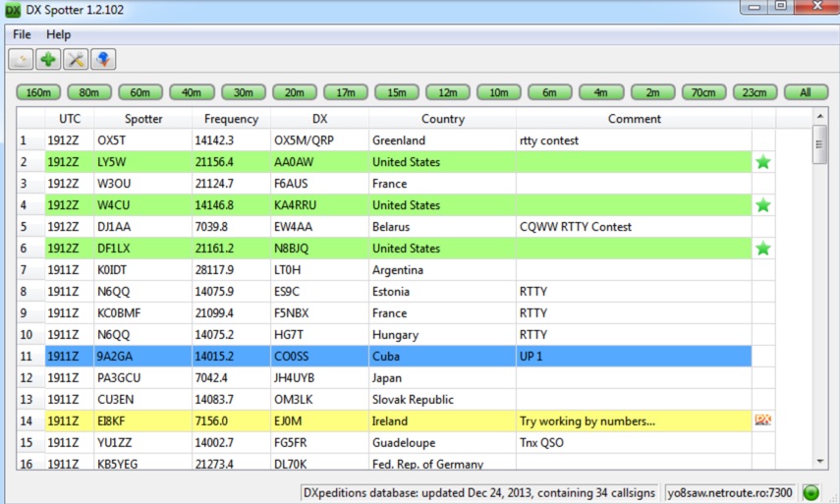The image size is (840, 504).
Task: Click the green plus add toolbar icon
Action: pos(48,60)
